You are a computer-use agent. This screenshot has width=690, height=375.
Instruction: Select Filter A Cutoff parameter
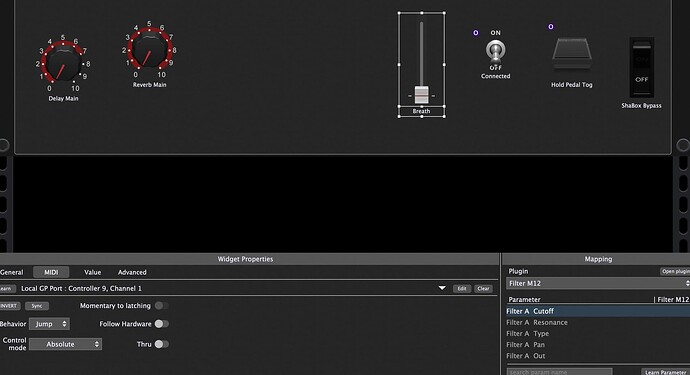tap(598, 311)
